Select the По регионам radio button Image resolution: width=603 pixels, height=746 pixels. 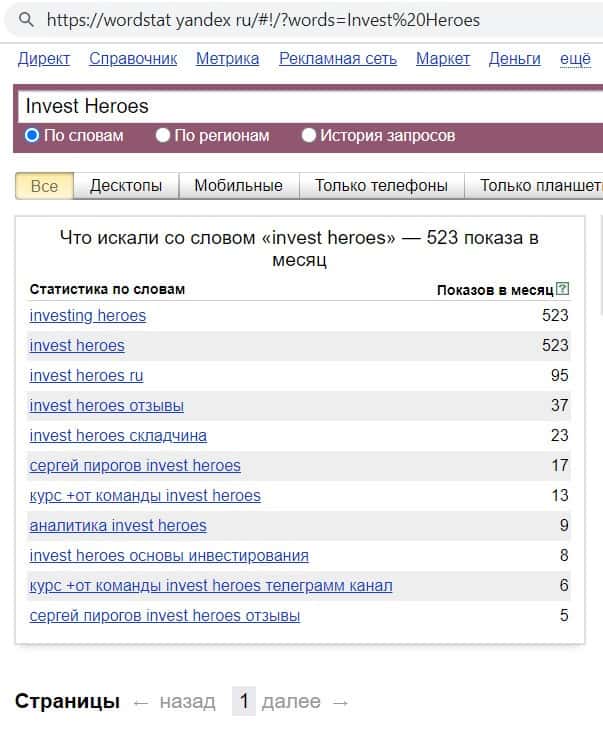pyautogui.click(x=163, y=135)
